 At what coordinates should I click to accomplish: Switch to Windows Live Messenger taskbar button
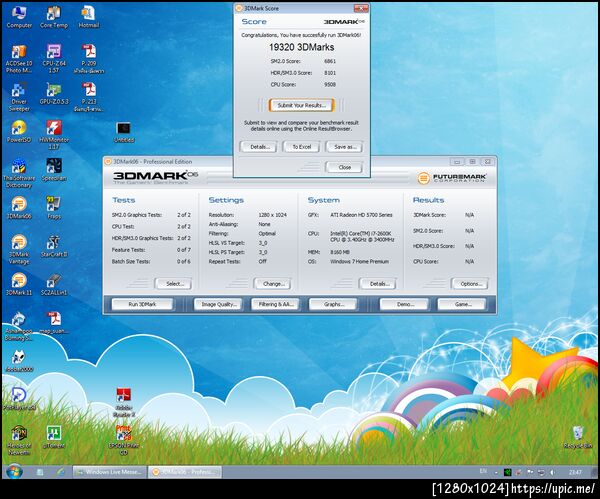click(x=109, y=472)
